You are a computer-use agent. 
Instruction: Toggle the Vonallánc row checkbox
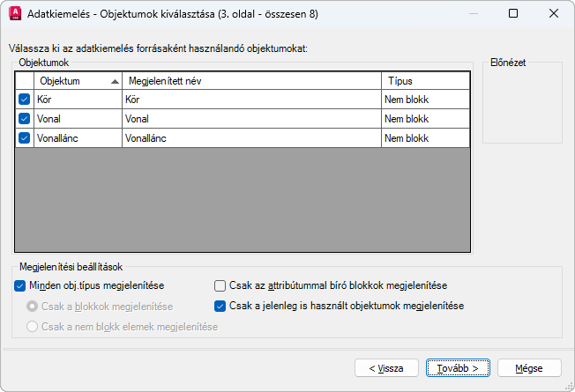pyautogui.click(x=24, y=138)
